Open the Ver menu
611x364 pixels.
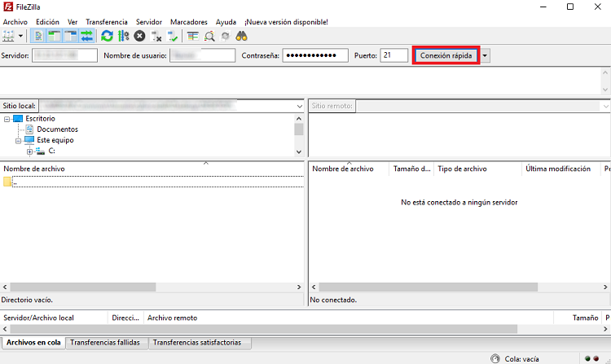tap(73, 22)
